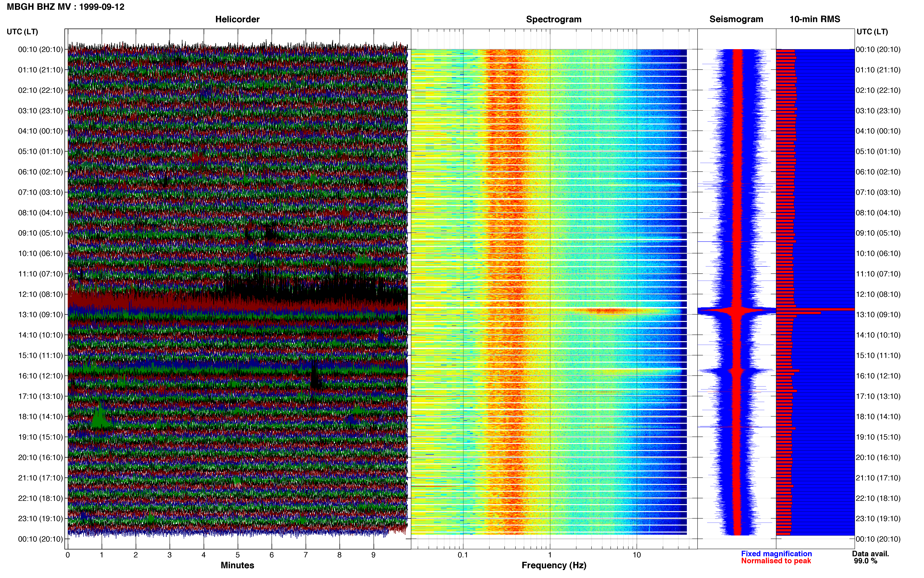Click the '0.1' tick on the Frequency axis
Image resolution: width=924 pixels, height=578 pixels.
click(x=463, y=555)
